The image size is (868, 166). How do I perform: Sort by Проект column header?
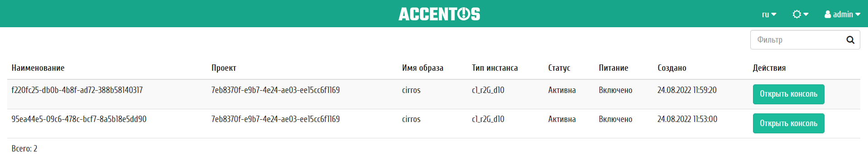pos(224,68)
